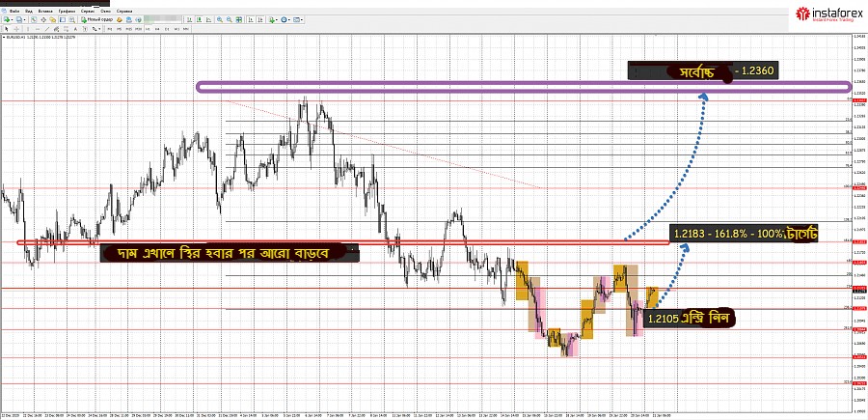This screenshot has height=420, width=868.
Task: Select the Trendline drawing tool
Action: 47,29
